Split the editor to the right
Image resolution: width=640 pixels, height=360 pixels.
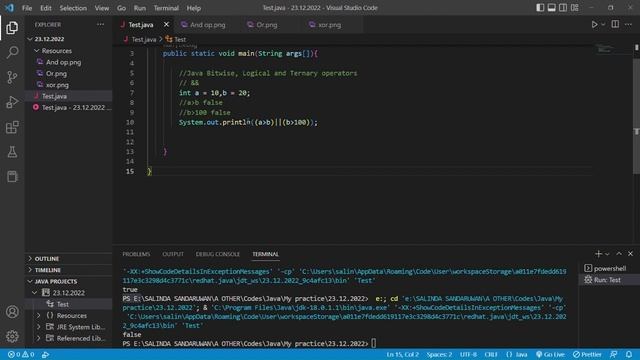(615, 24)
